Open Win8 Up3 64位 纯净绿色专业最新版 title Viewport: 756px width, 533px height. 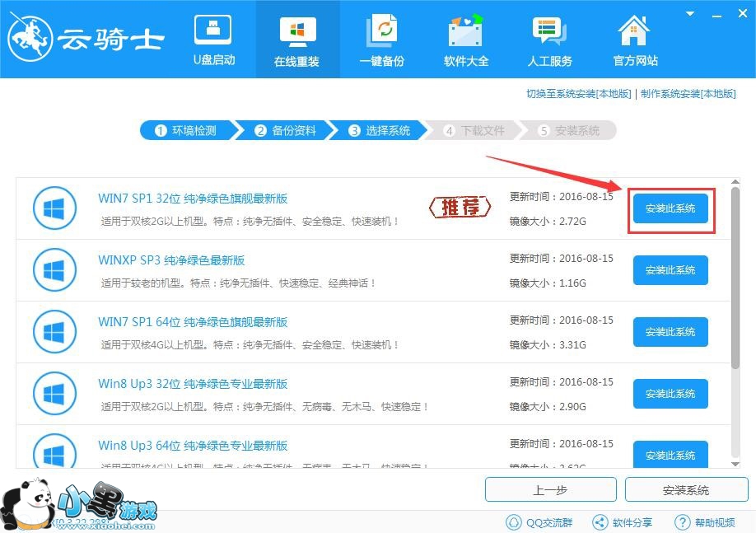[x=193, y=445]
